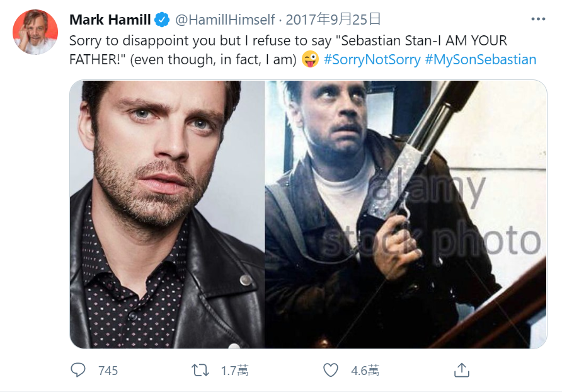The image size is (562, 392).
Task: Open the @HamillHimself handle link
Action: point(226,20)
